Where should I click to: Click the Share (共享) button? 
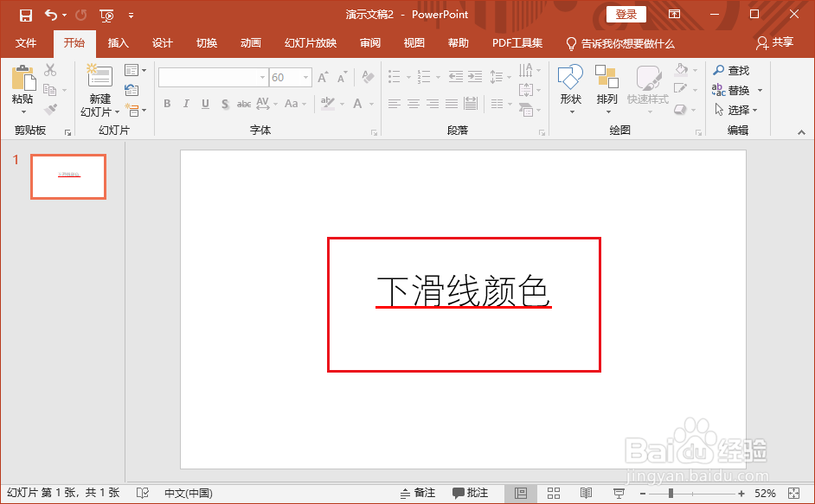[x=775, y=42]
